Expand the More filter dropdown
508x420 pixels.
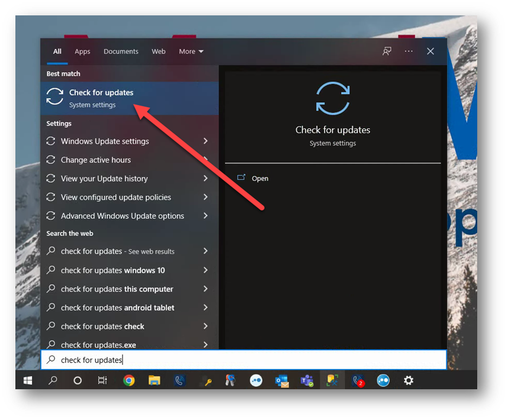click(191, 51)
